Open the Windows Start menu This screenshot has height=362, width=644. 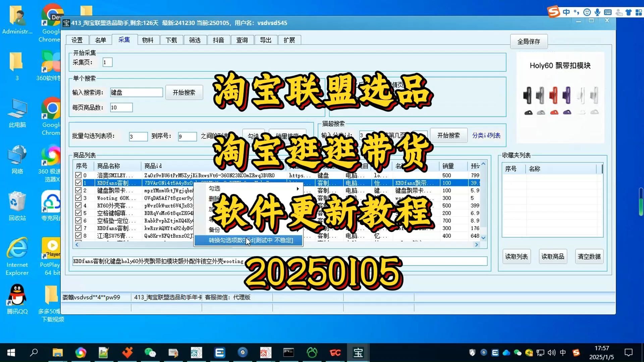11,353
